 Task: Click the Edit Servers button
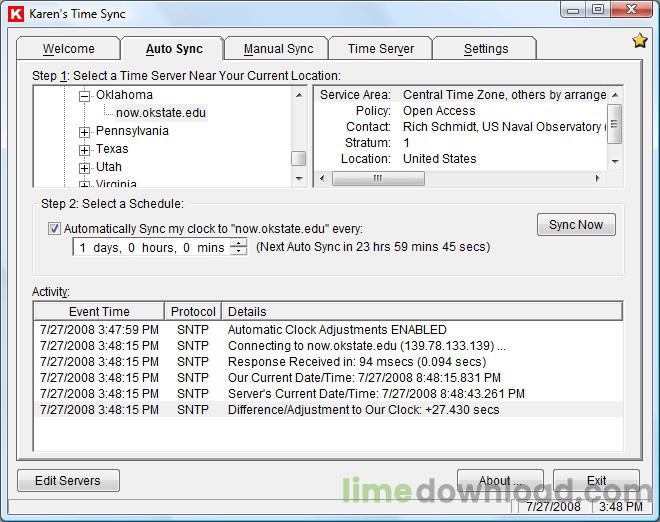click(x=68, y=481)
